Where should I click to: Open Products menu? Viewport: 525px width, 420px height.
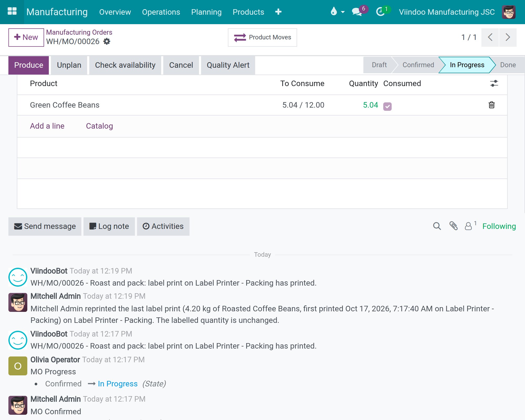pyautogui.click(x=248, y=12)
